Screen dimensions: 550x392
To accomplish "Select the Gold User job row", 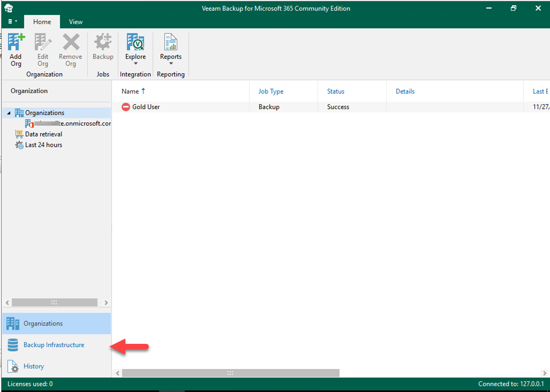I will [x=331, y=107].
